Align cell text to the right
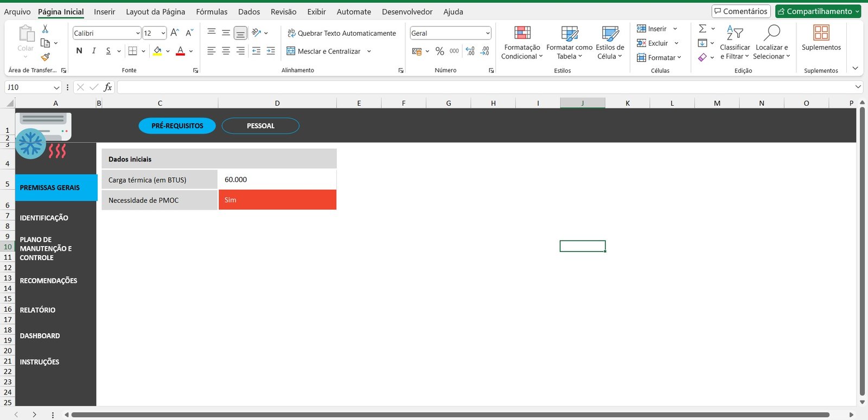 point(240,51)
